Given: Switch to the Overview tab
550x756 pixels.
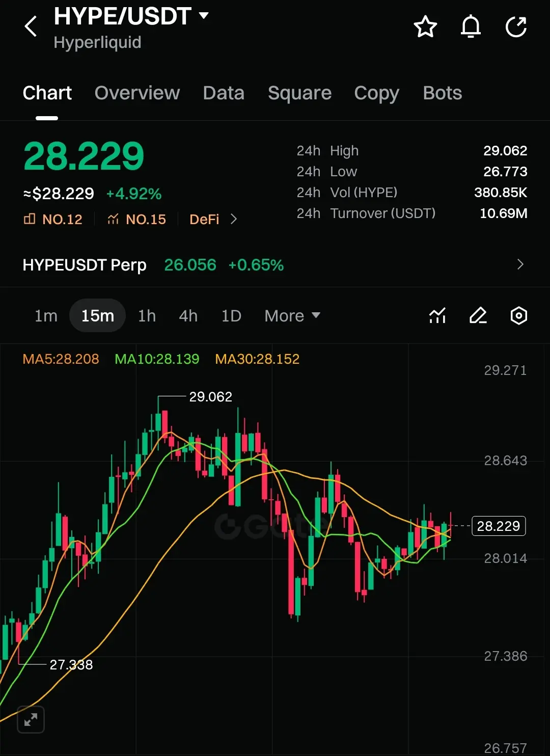Looking at the screenshot, I should [137, 93].
